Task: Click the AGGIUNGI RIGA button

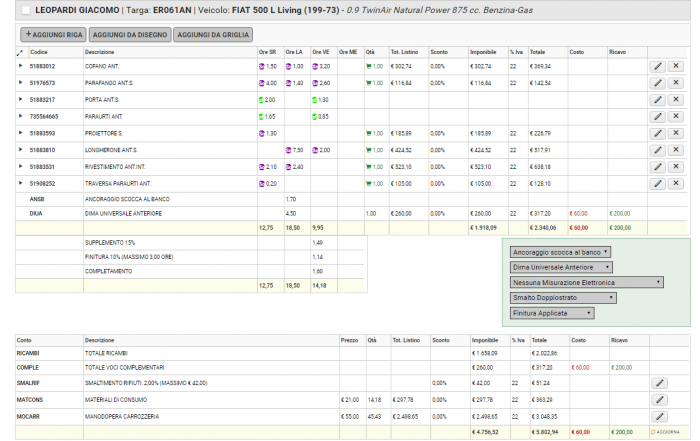Action: coord(53,35)
